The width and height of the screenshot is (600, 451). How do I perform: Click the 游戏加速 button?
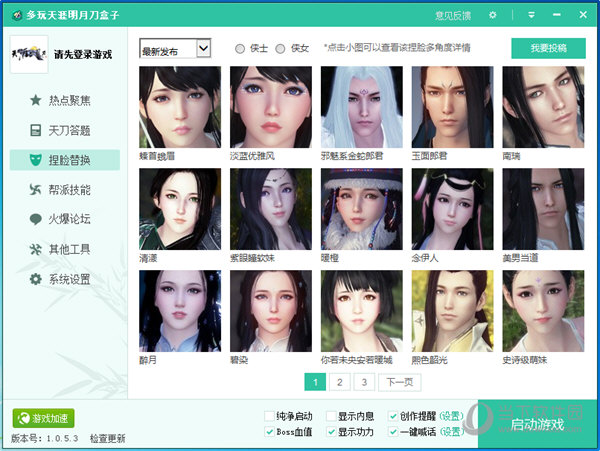[44, 418]
